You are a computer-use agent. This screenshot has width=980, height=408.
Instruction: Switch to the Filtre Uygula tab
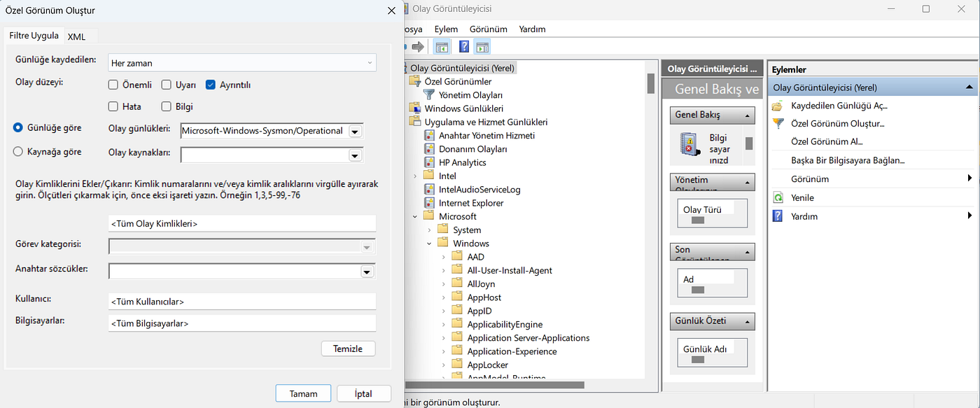tap(34, 36)
